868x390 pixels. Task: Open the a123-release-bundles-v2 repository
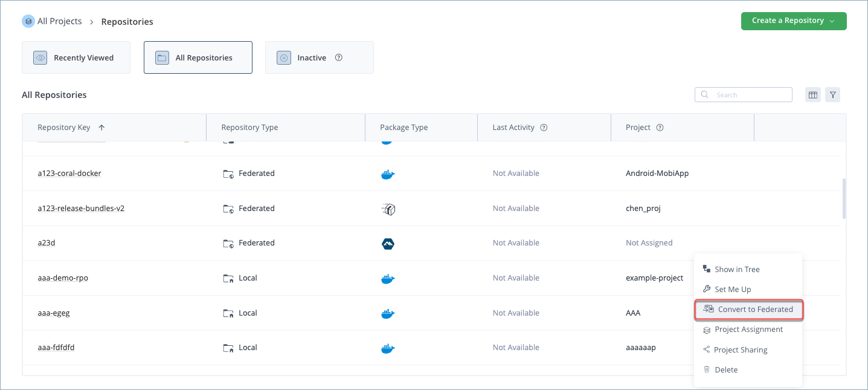coord(81,209)
